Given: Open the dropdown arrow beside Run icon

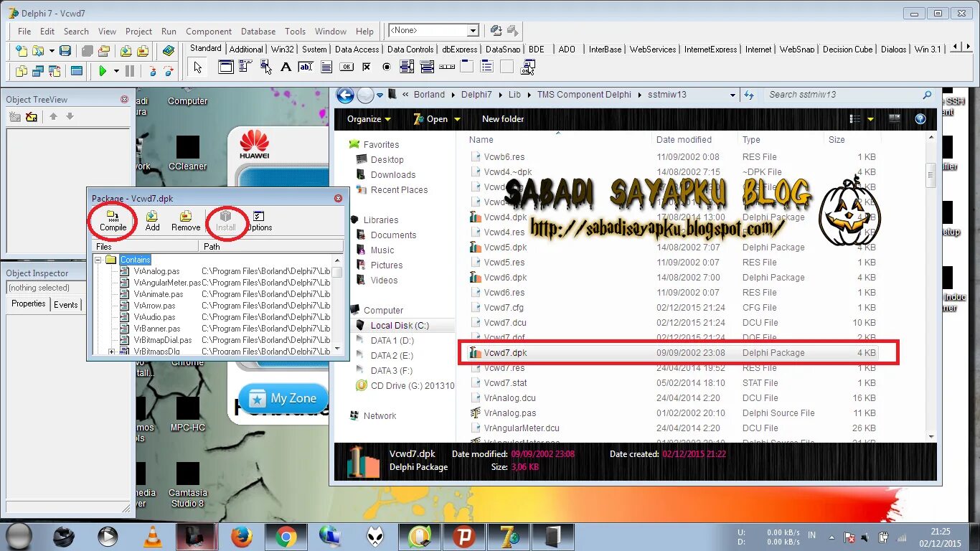Looking at the screenshot, I should [x=115, y=71].
